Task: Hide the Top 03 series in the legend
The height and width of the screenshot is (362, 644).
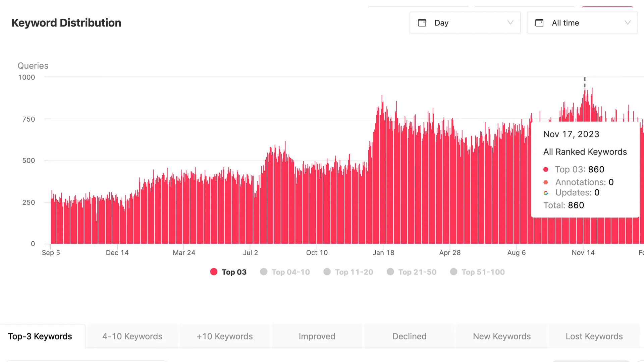Action: [x=228, y=272]
